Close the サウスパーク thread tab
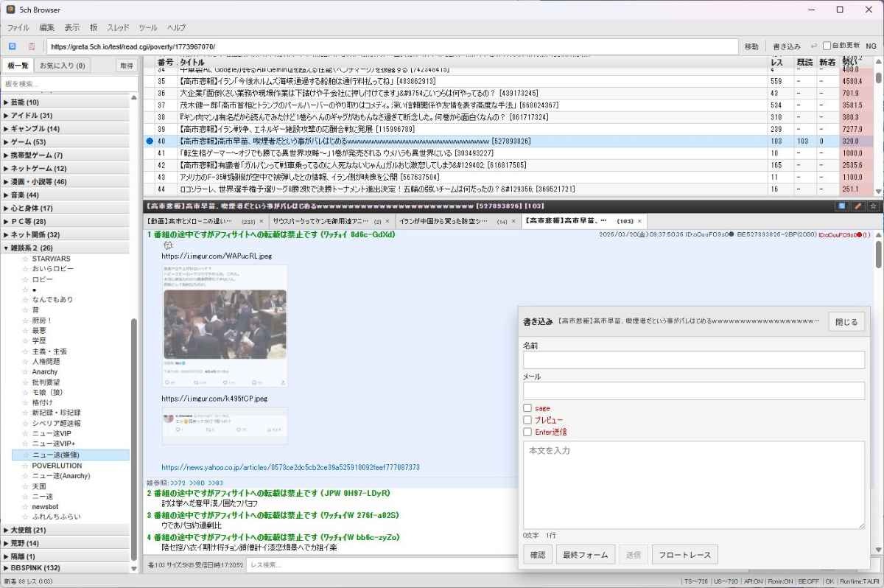Screen dimensions: 884x588 coord(388,221)
